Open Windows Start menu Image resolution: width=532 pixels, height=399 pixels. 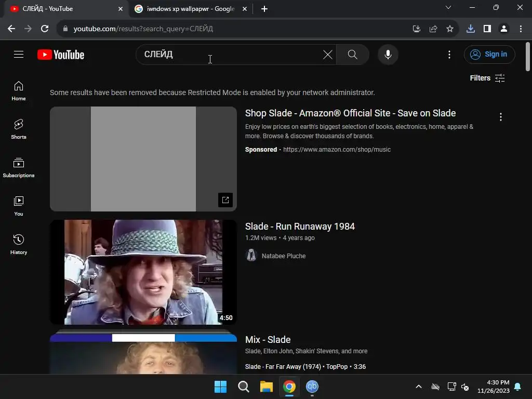(x=220, y=387)
